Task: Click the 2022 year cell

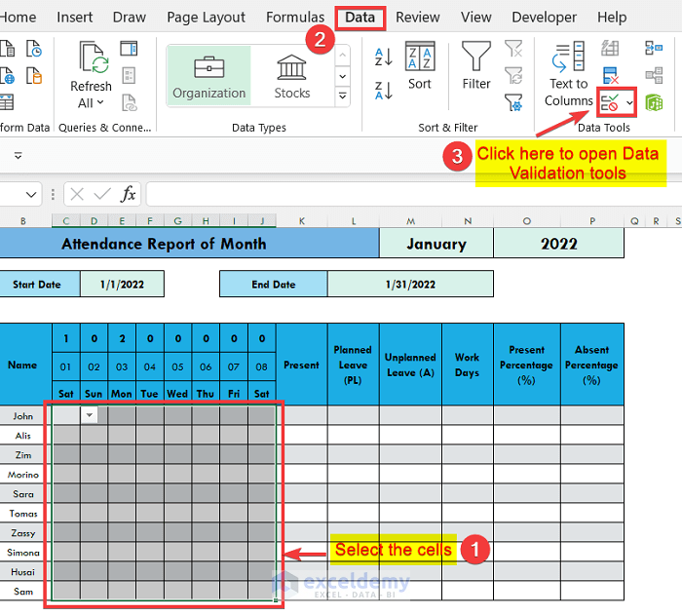Action: coord(559,243)
